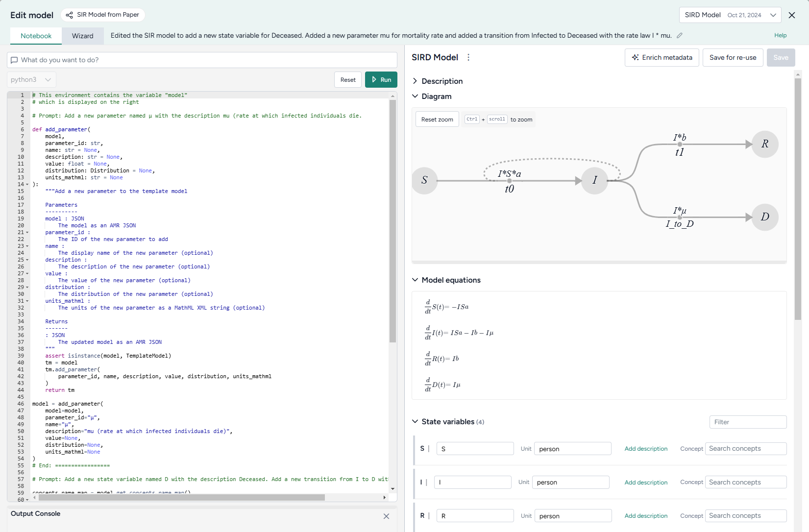Click the Infected node I in the diagram

point(594,181)
